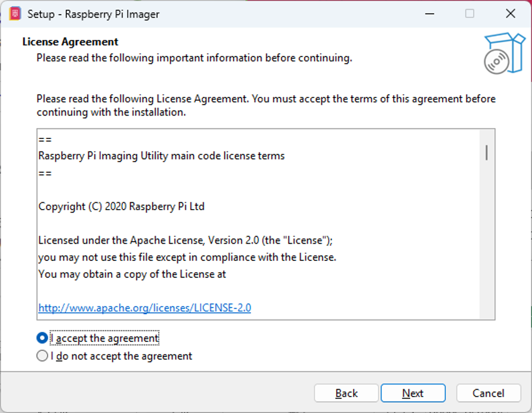Click the installer box and disc icon
The width and height of the screenshot is (532, 413).
point(505,54)
